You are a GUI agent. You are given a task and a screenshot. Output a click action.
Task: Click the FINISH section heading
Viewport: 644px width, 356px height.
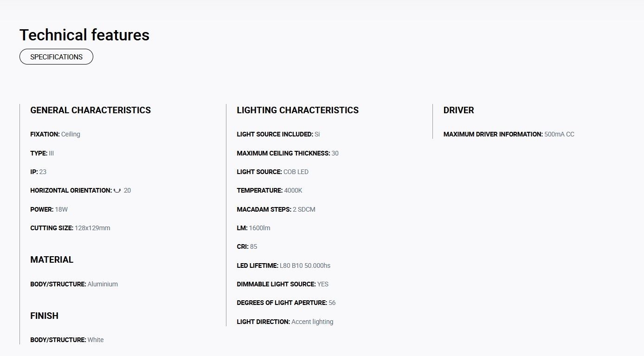(x=45, y=316)
